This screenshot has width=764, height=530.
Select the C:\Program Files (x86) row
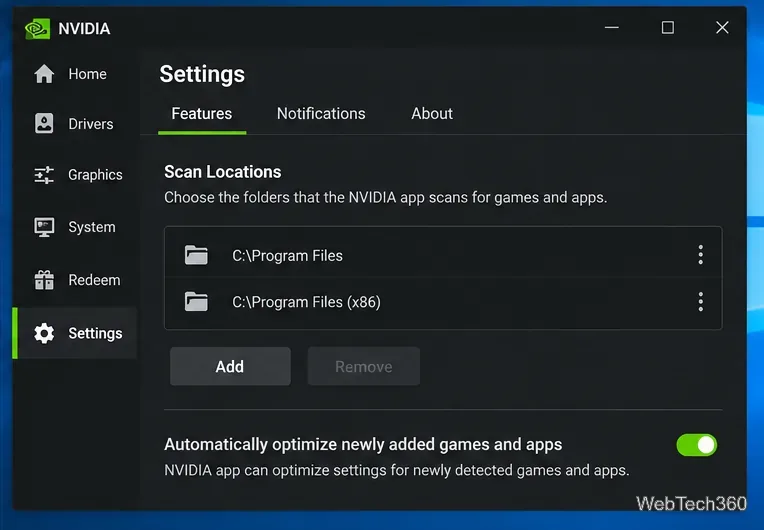[443, 303]
